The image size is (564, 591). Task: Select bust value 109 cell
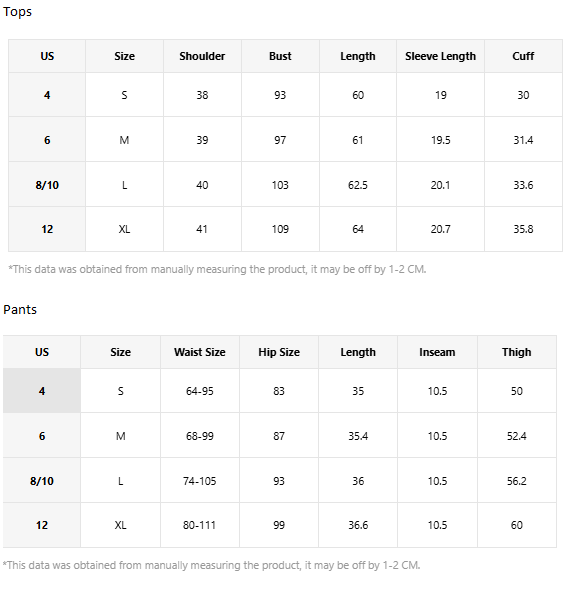280,229
